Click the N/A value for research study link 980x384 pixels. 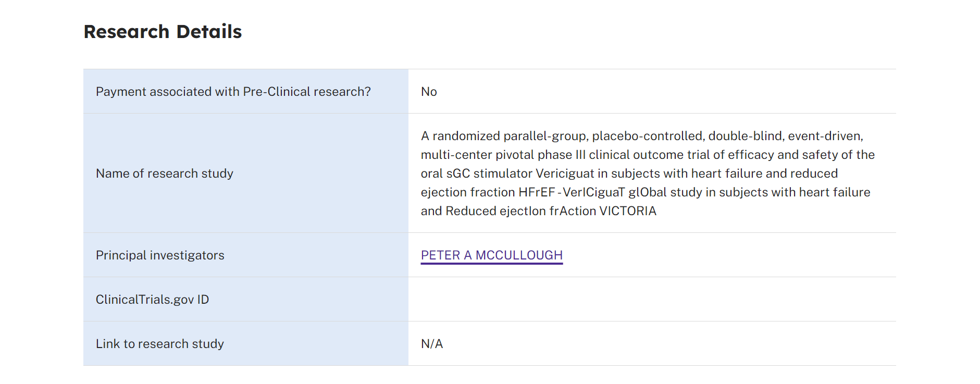[432, 344]
